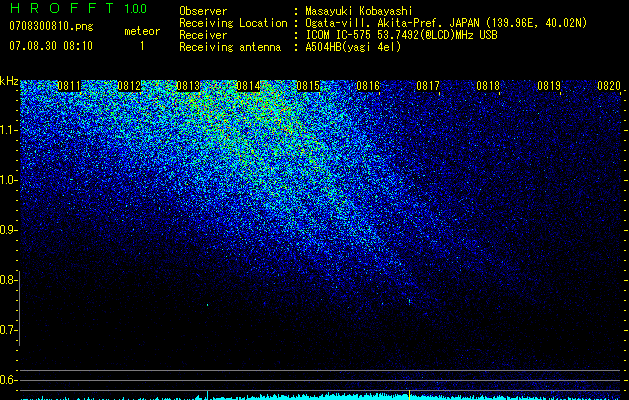Screen dimensions: 629x400
Task: Click the 'Receiving antenna' field label
Action: click(x=230, y=47)
